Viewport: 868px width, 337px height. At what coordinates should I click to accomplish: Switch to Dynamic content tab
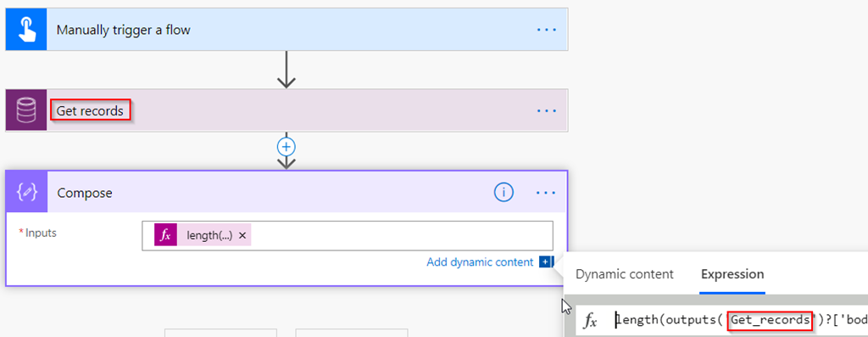625,274
